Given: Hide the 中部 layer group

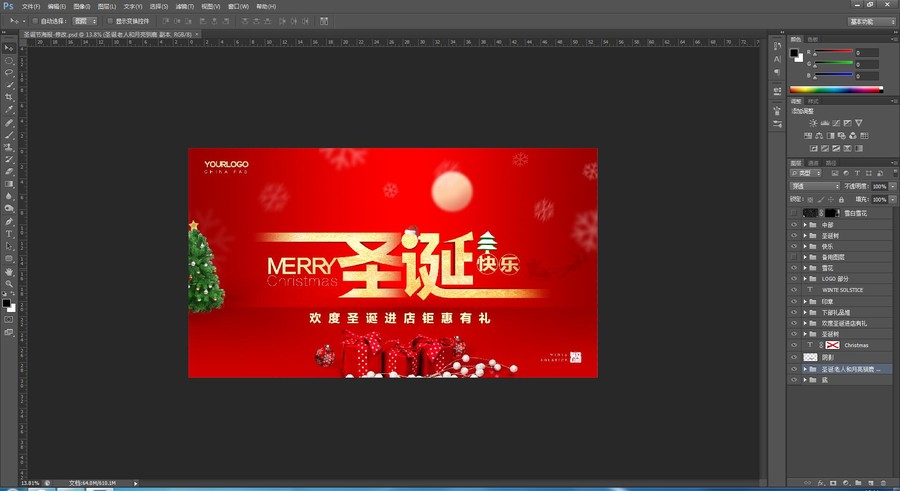Looking at the screenshot, I should click(x=794, y=225).
